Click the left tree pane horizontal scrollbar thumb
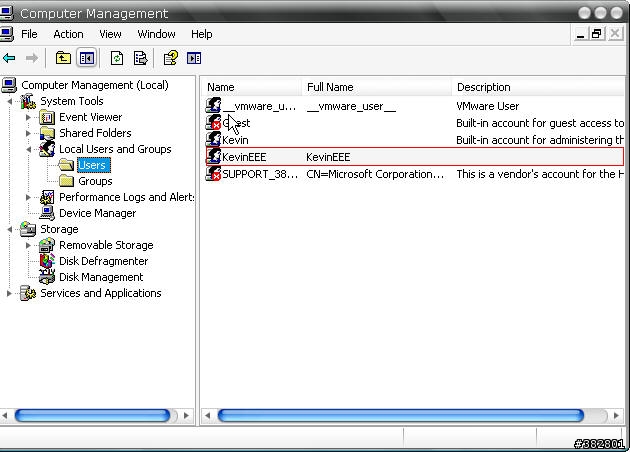Screen dimensions: 630x452 coord(92,415)
